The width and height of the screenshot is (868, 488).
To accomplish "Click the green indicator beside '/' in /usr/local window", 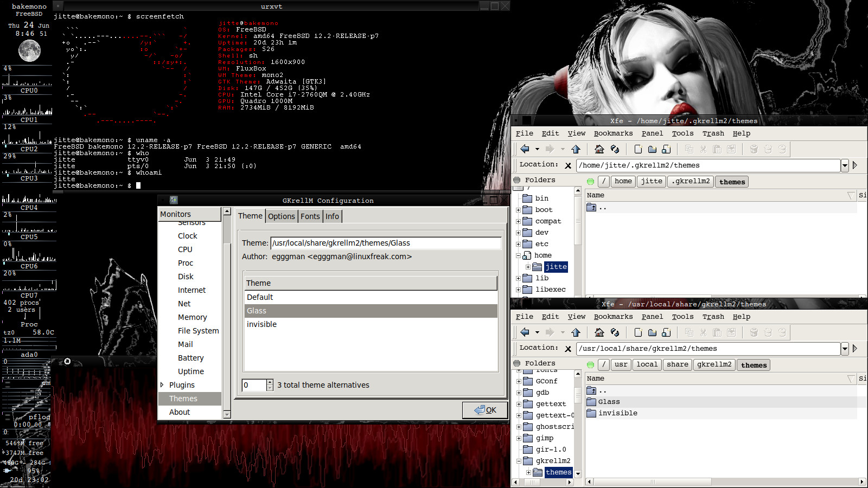I will (x=591, y=365).
